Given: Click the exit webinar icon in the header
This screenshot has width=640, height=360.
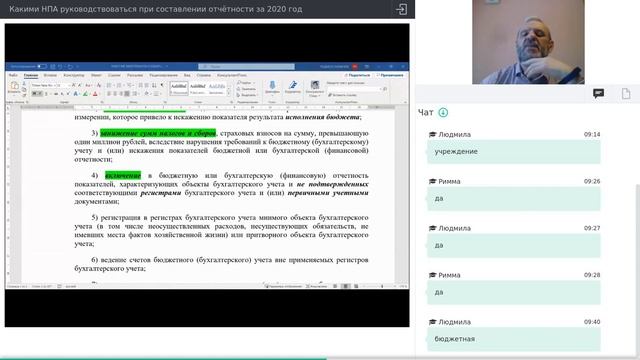Looking at the screenshot, I should click(402, 9).
